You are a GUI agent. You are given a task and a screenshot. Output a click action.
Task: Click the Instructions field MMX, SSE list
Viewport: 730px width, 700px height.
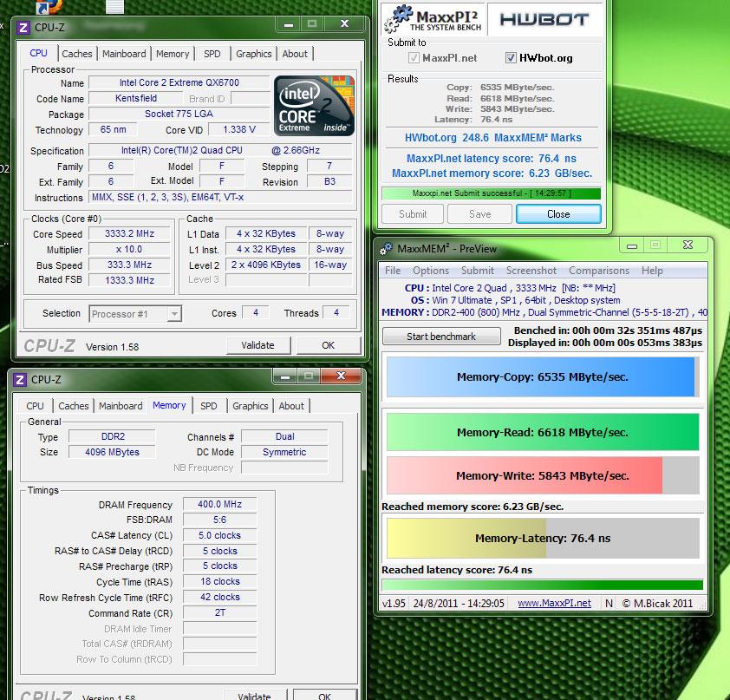tap(219, 198)
